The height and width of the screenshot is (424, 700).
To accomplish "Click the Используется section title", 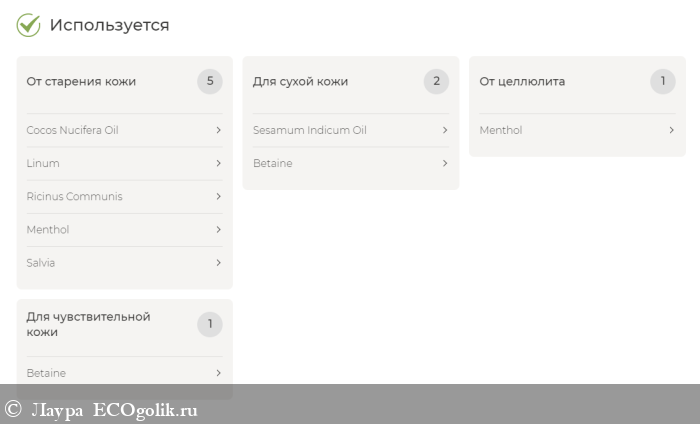I will pyautogui.click(x=110, y=25).
